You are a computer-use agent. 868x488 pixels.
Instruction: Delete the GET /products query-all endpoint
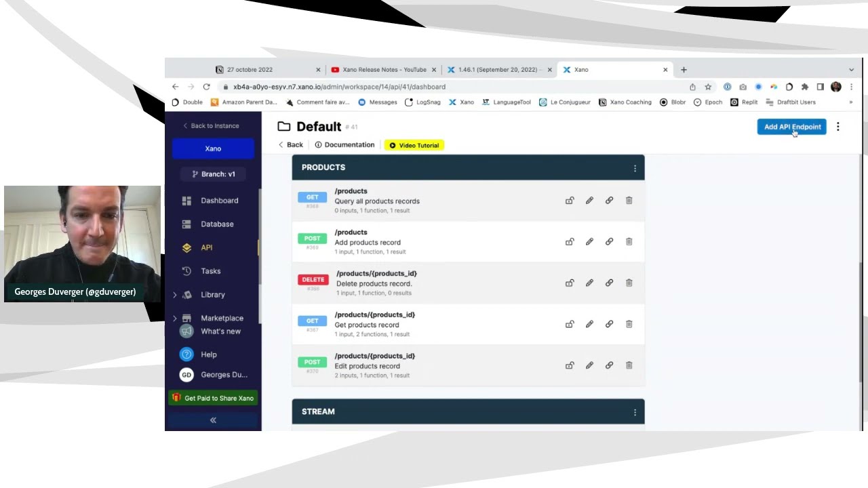tap(629, 201)
